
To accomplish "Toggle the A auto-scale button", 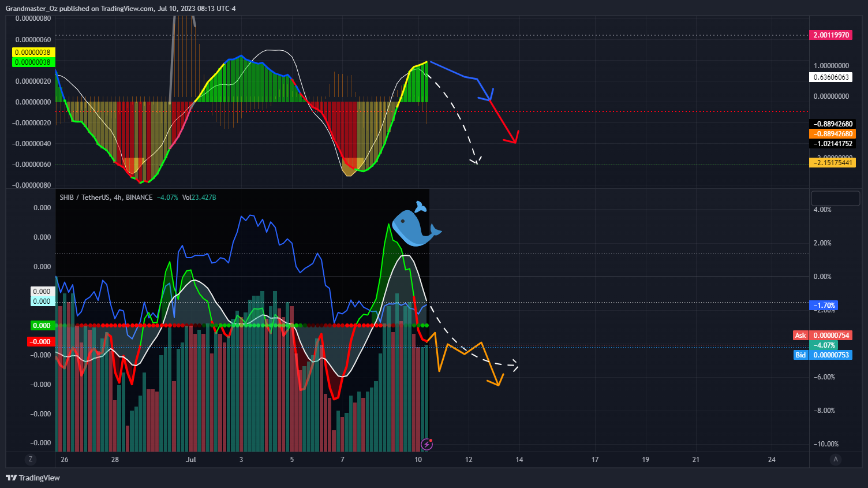I will (x=835, y=460).
